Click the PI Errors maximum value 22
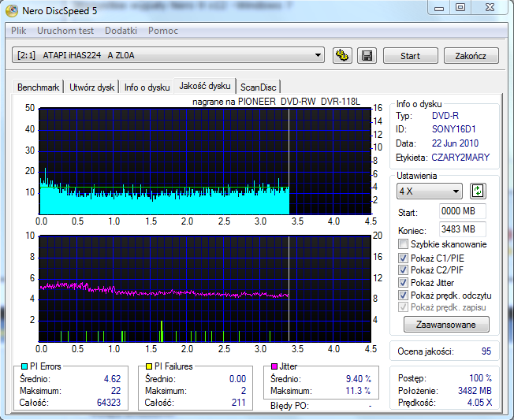This screenshot has height=420, width=514. click(x=116, y=391)
